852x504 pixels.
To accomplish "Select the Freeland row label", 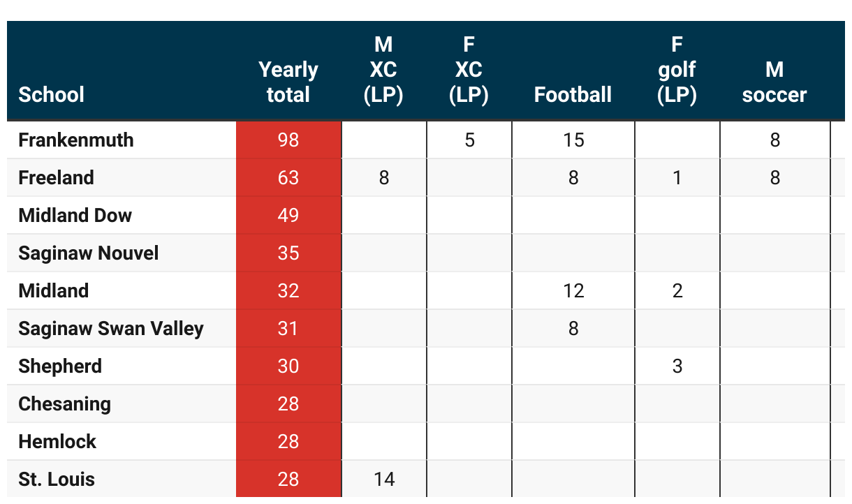I will (x=56, y=177).
